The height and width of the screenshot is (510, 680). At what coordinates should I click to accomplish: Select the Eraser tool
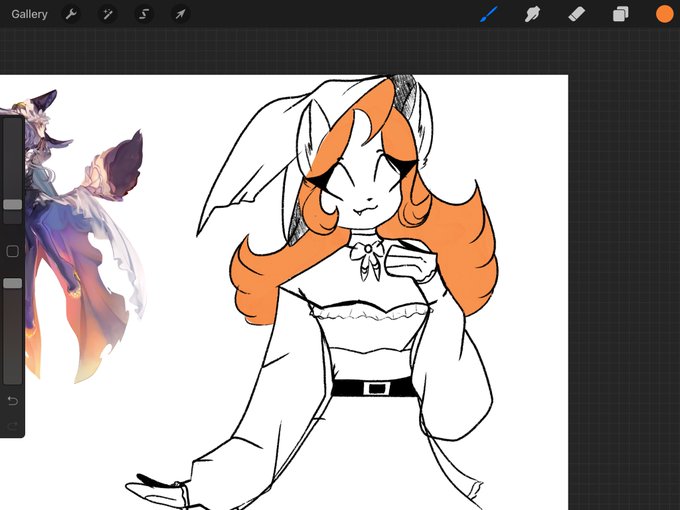(x=576, y=14)
